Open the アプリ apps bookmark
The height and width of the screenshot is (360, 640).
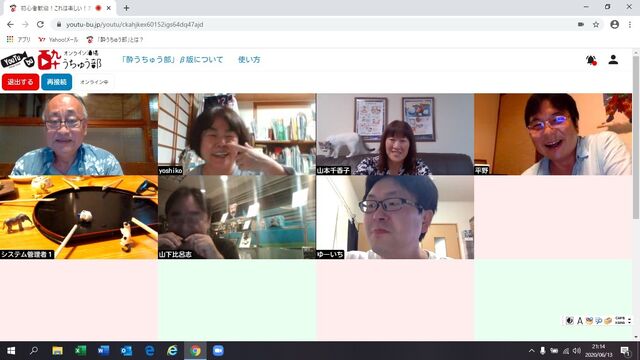tap(18, 40)
